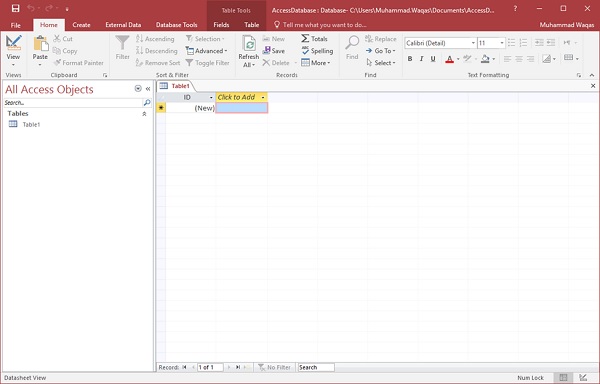
Task: Switch to the Create ribbon tab
Action: point(82,25)
